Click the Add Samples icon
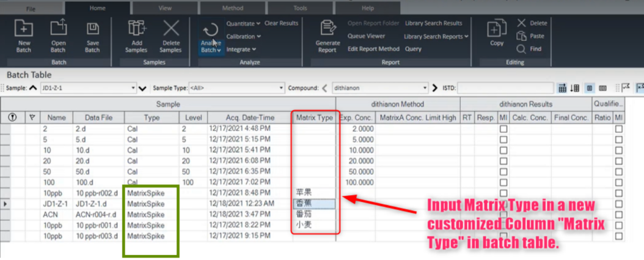This screenshot has height=260, width=644. click(137, 28)
